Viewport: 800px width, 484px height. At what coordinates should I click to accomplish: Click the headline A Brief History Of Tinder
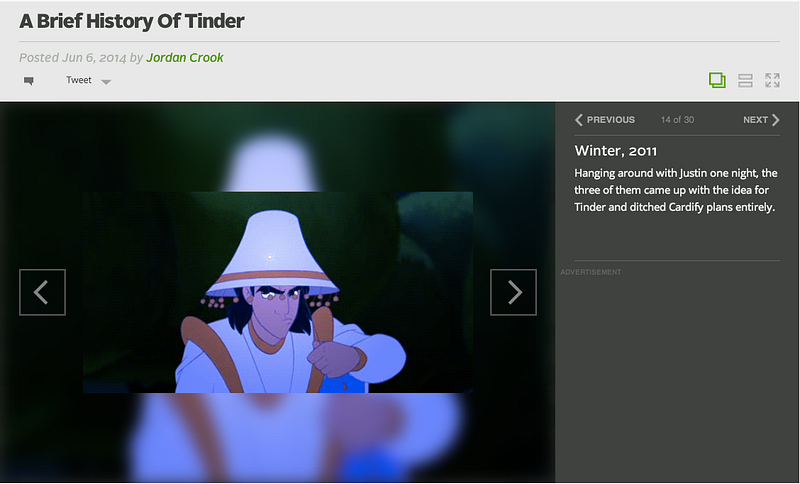pos(132,21)
